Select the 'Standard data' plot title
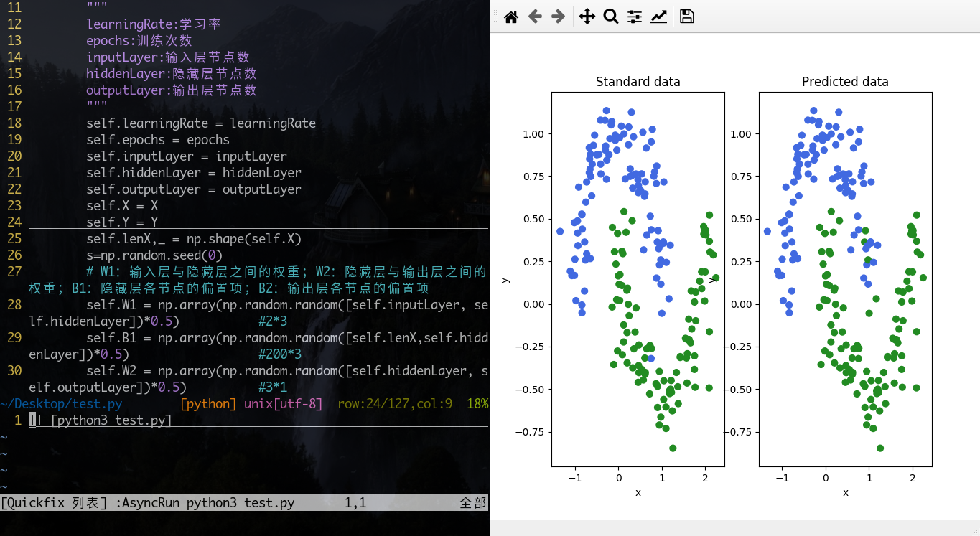Screen dimensions: 980x536 638,82
